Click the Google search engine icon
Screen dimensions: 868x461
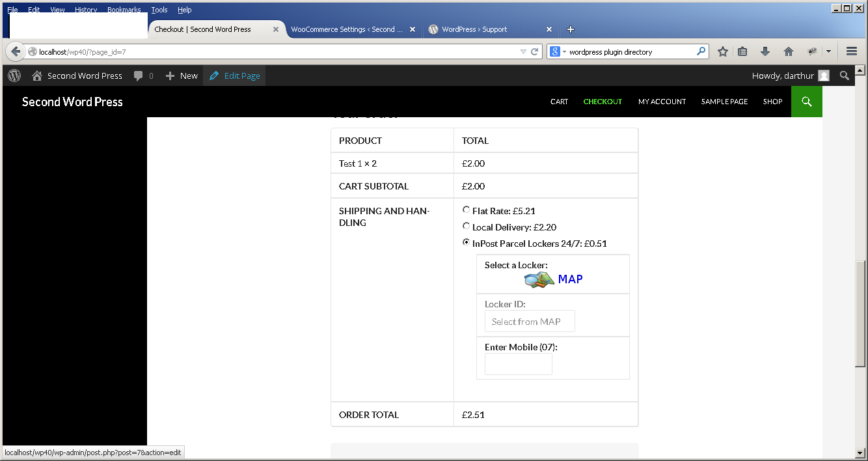click(555, 51)
